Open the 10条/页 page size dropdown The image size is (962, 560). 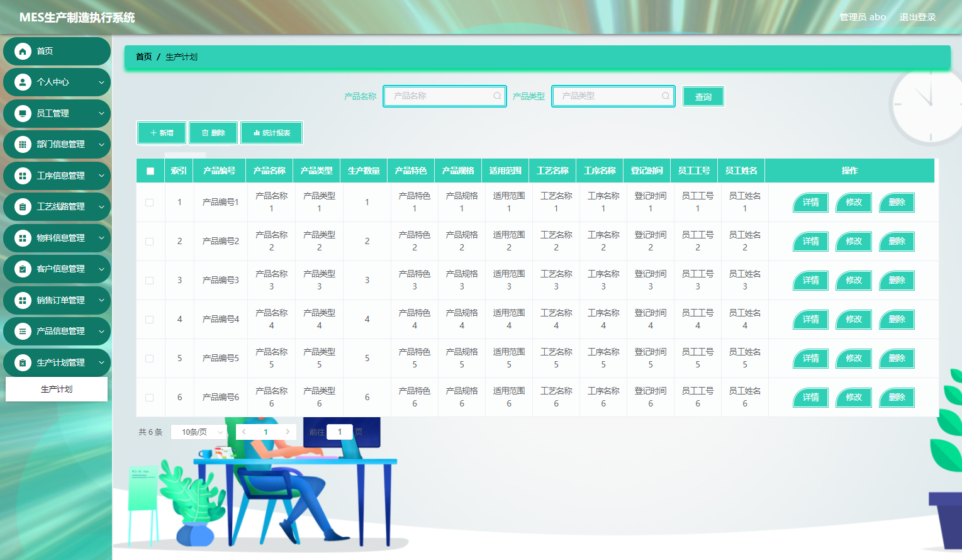coord(199,432)
